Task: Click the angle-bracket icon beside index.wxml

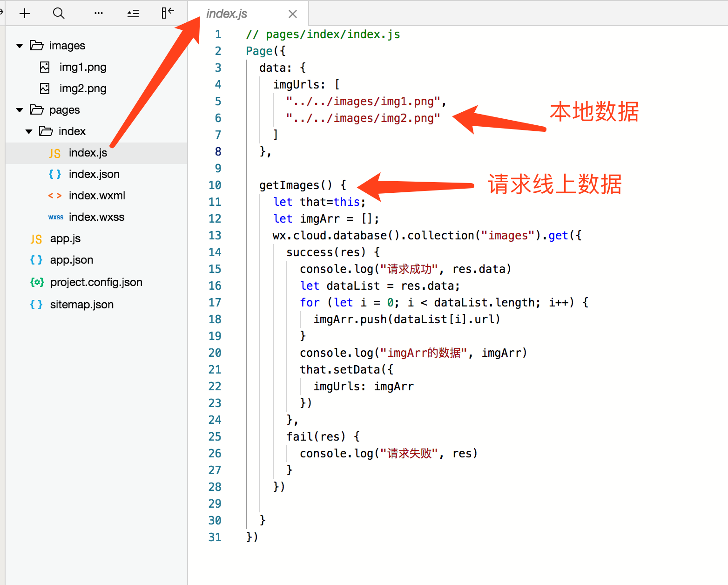Action: 55,196
